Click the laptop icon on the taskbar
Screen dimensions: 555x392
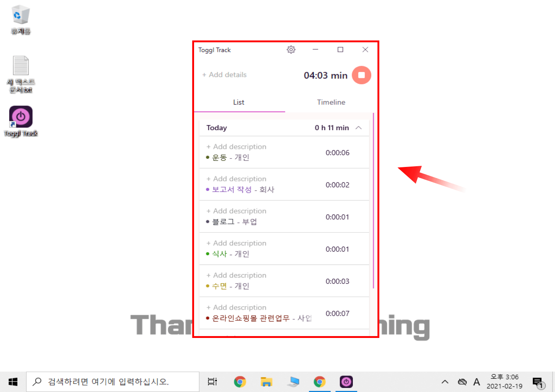click(x=293, y=382)
